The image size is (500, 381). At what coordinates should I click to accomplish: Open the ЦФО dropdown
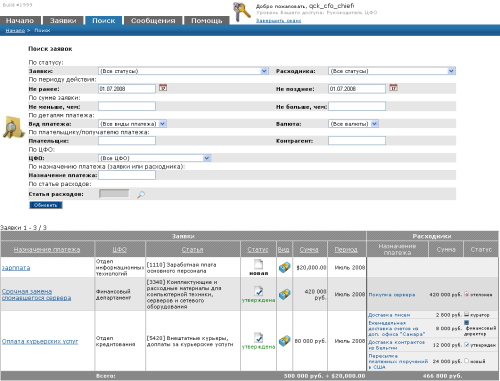pyautogui.click(x=155, y=158)
